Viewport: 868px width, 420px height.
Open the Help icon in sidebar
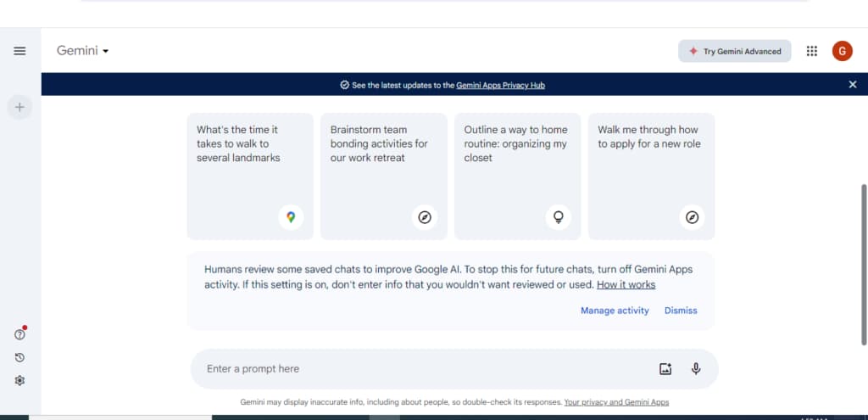click(19, 334)
